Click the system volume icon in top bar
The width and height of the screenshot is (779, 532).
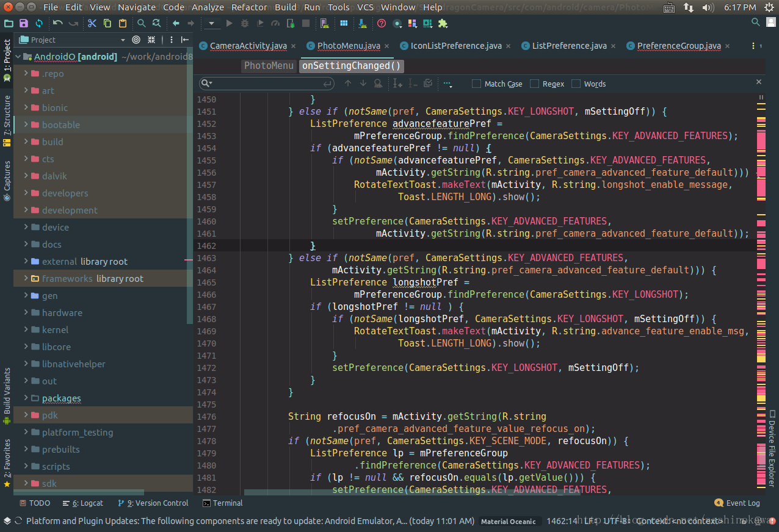coord(709,7)
